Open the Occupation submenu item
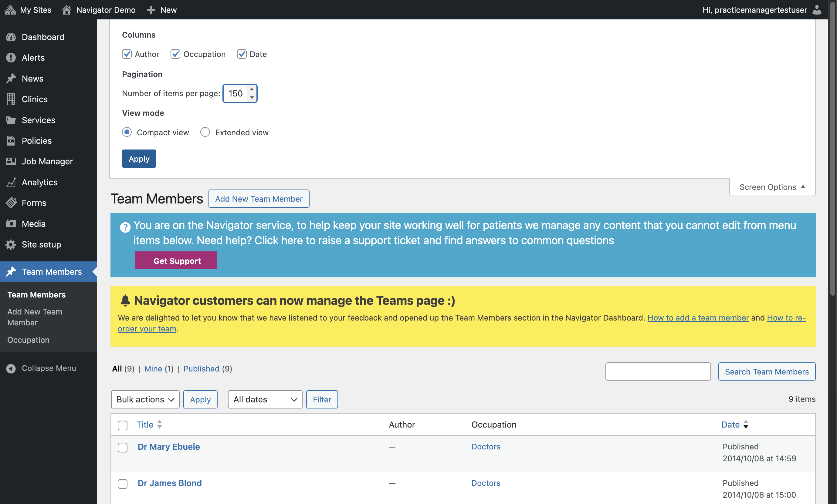The width and height of the screenshot is (837, 504). (29, 340)
